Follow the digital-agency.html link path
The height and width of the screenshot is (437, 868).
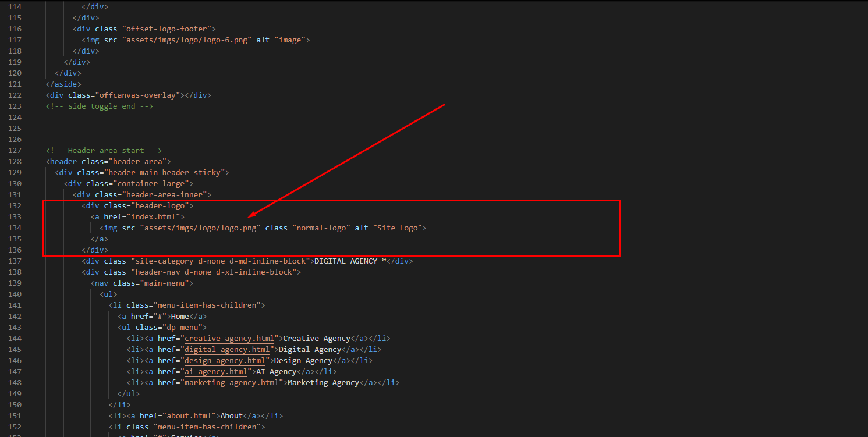(x=226, y=350)
